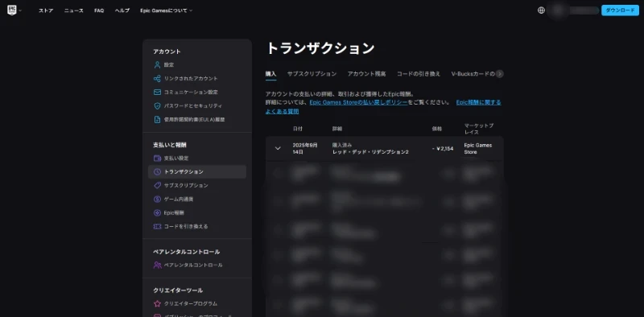Screen dimensions: 644x317
Task: Click the 価格 column header
Action: 437,129
